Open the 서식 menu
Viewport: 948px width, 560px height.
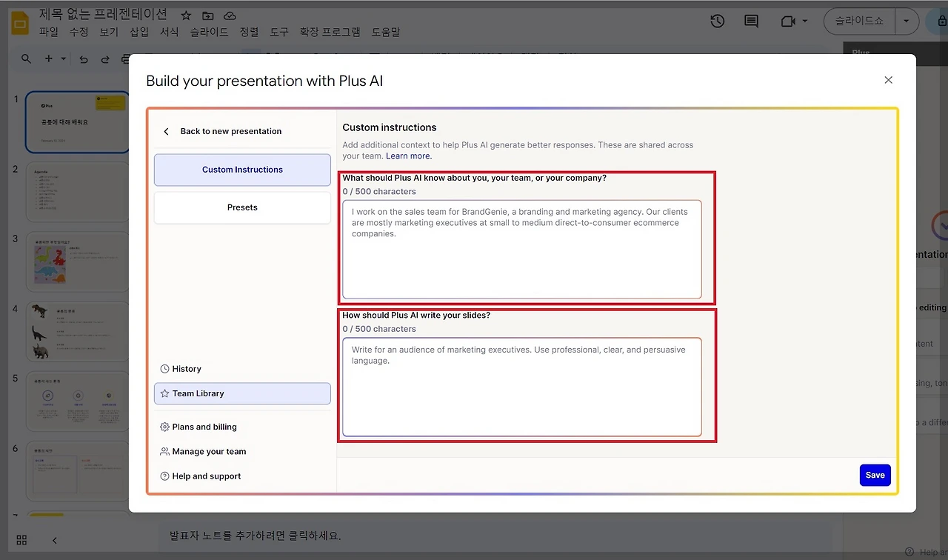[x=170, y=32]
